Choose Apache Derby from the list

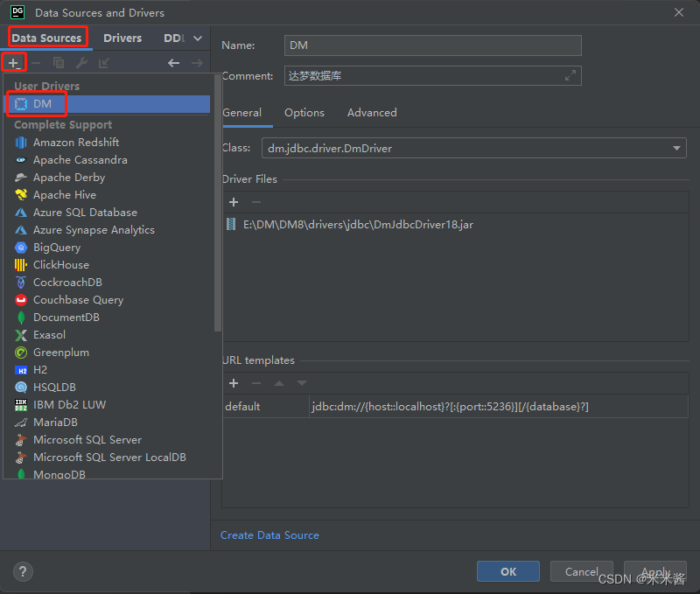107,178
